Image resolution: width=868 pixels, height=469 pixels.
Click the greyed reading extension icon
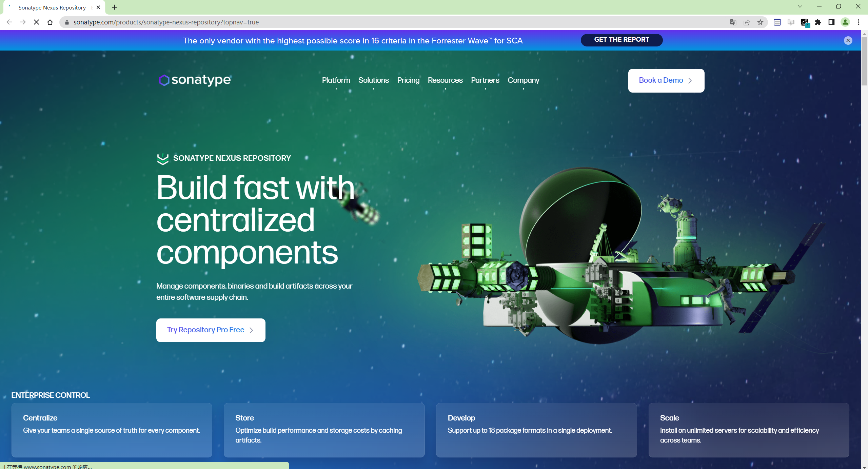[x=791, y=22]
